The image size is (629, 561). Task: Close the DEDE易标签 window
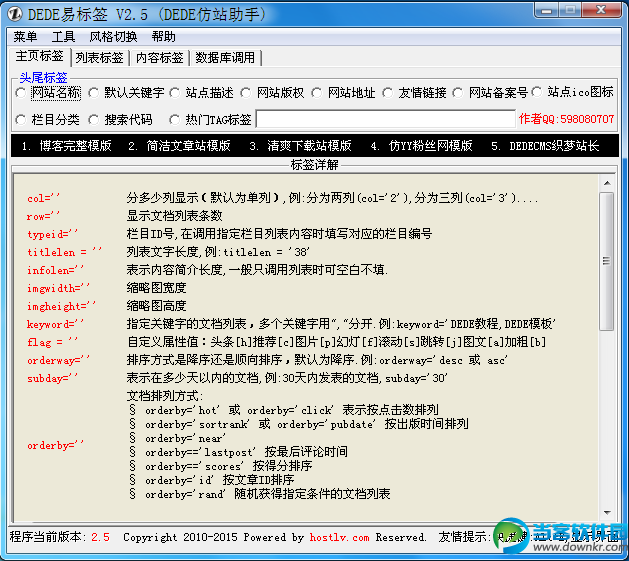(601, 10)
